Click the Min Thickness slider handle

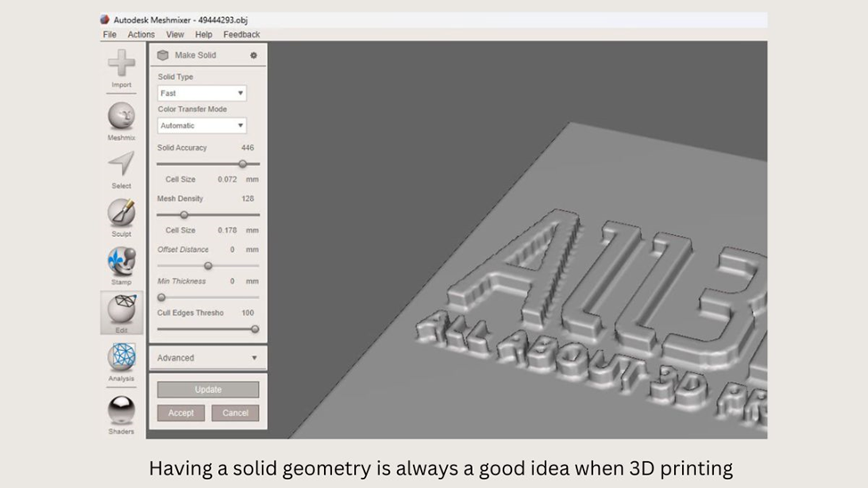[x=161, y=297]
